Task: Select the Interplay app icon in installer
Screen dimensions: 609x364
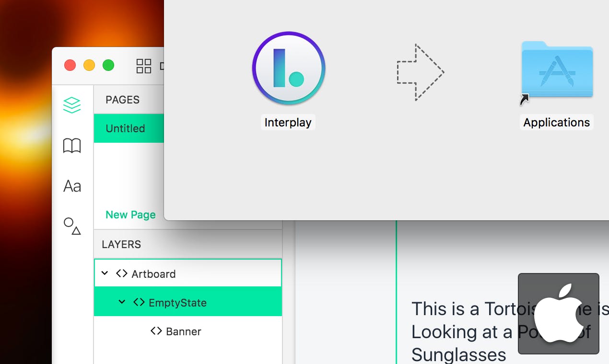Action: click(289, 68)
